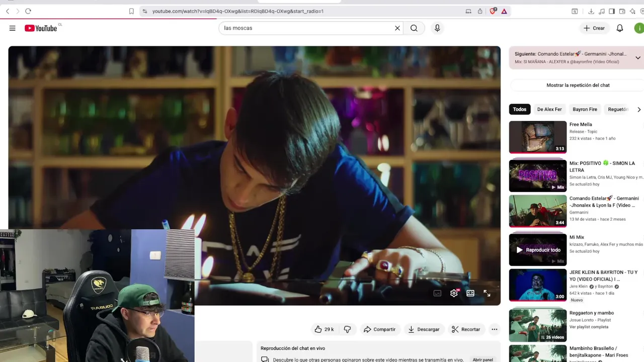This screenshot has height=362, width=644.
Task: Select the Bayron Fire chip
Action: 585,110
